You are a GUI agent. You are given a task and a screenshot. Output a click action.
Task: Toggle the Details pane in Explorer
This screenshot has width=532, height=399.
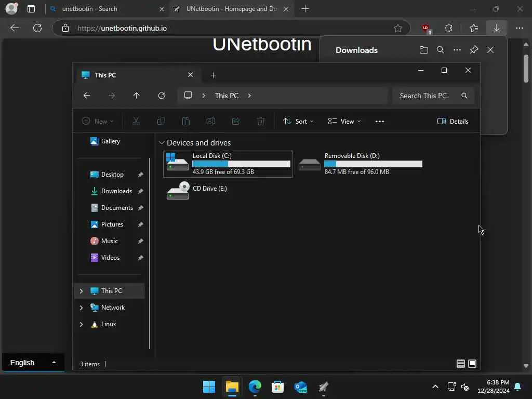453,122
